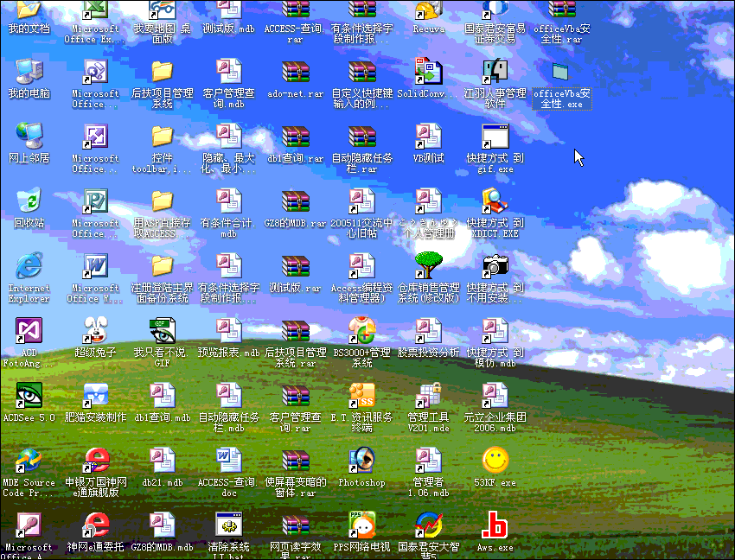Screen dimensions: 735x560
Task: Click the 快捷方式 到 XDICT.EXE icon
Action: (x=495, y=201)
